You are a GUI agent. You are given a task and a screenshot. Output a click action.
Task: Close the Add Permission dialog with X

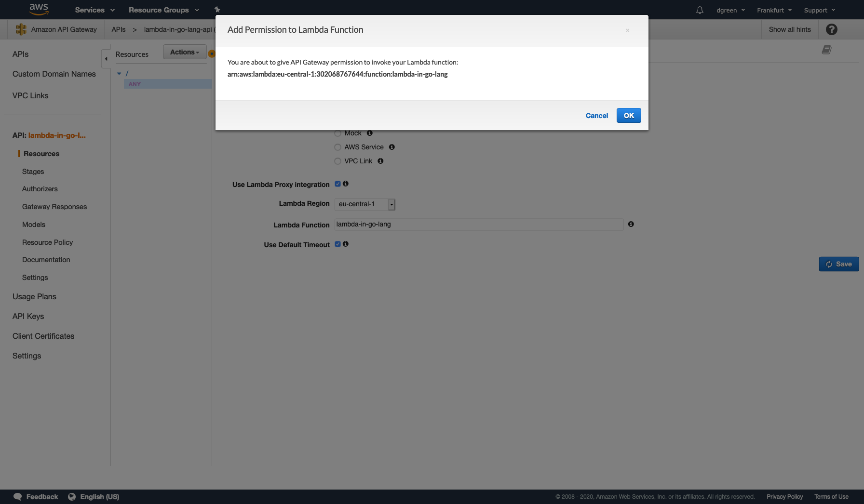pos(627,30)
